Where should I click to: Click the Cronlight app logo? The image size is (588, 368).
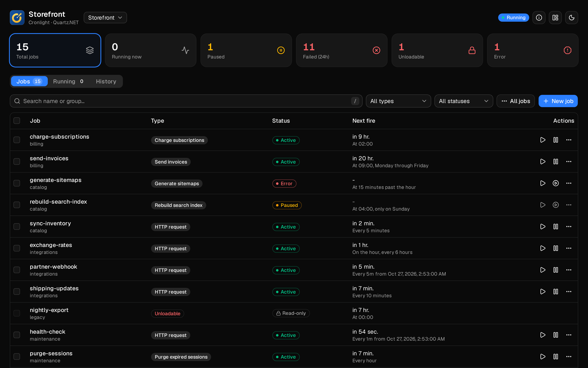click(17, 18)
